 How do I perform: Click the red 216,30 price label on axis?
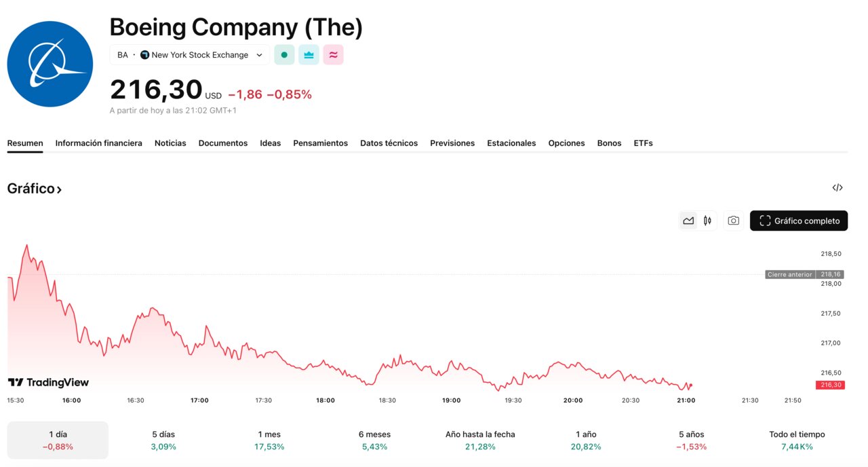(x=829, y=384)
